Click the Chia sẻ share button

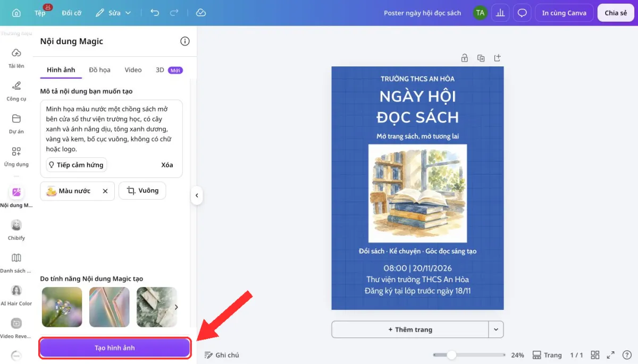point(616,13)
